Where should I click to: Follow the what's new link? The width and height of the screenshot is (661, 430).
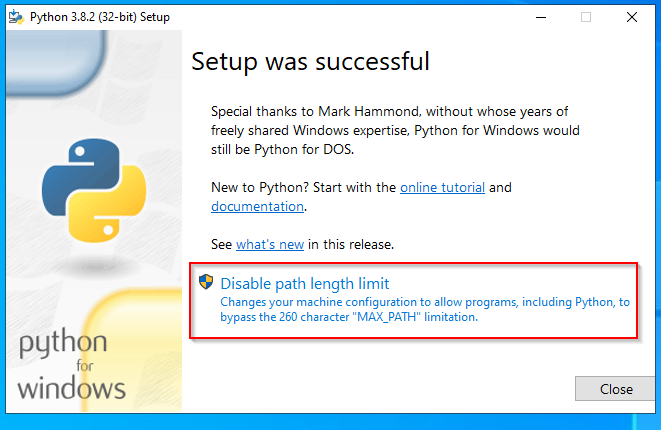(x=269, y=244)
